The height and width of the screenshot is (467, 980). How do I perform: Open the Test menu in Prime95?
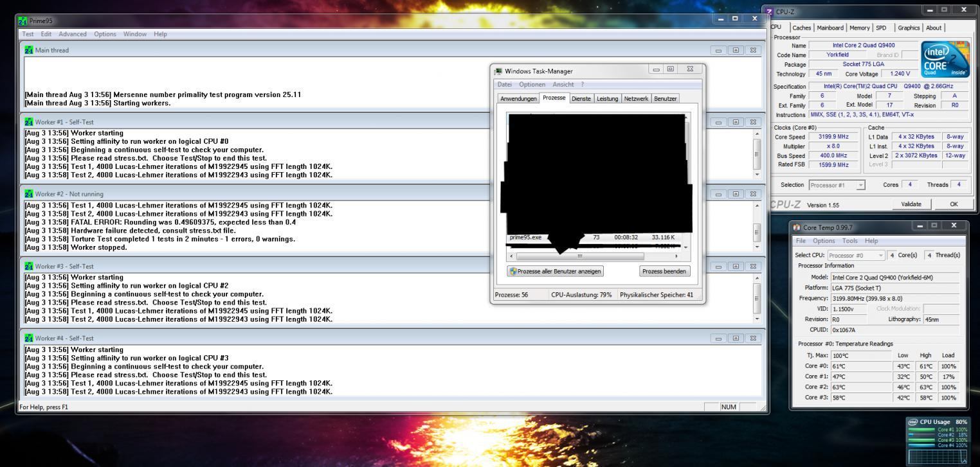pyautogui.click(x=28, y=33)
